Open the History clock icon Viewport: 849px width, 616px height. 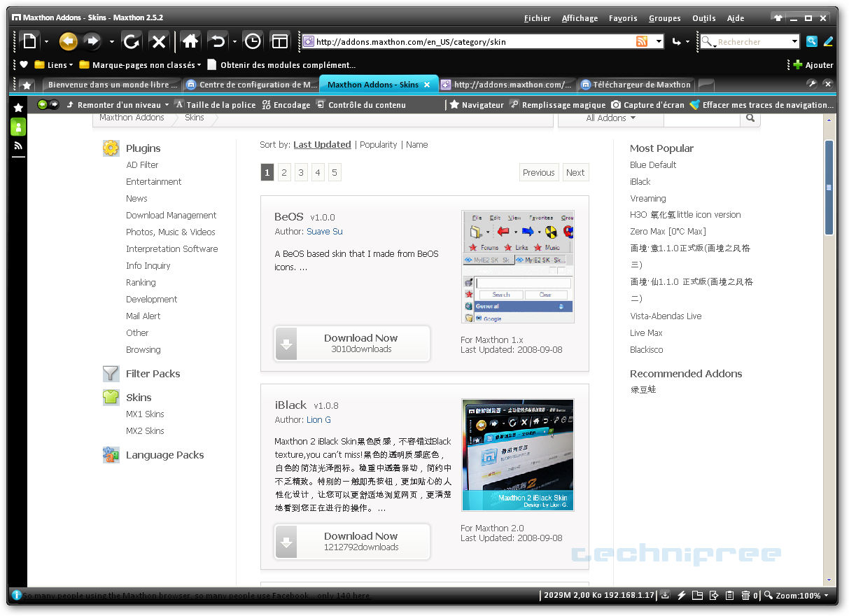252,42
